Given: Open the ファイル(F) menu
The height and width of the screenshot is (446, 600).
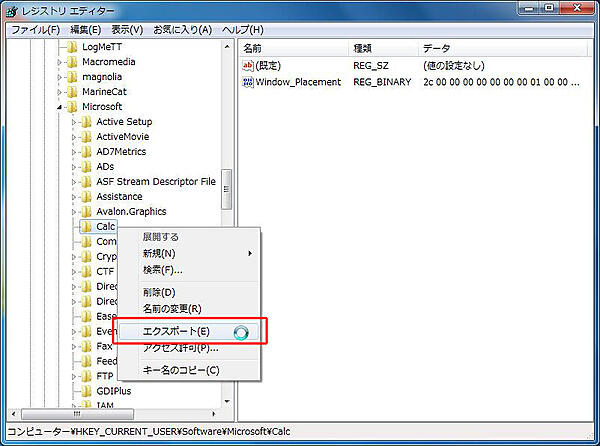Looking at the screenshot, I should tap(36, 30).
